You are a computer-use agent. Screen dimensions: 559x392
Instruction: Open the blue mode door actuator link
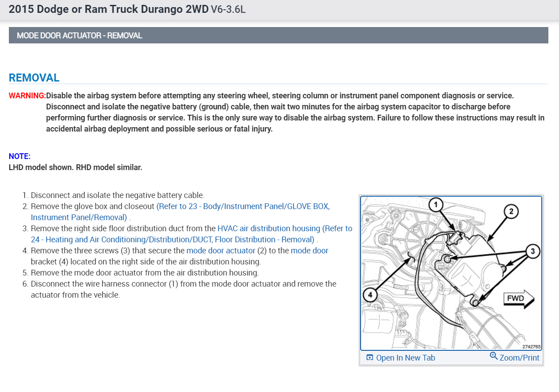(x=221, y=251)
